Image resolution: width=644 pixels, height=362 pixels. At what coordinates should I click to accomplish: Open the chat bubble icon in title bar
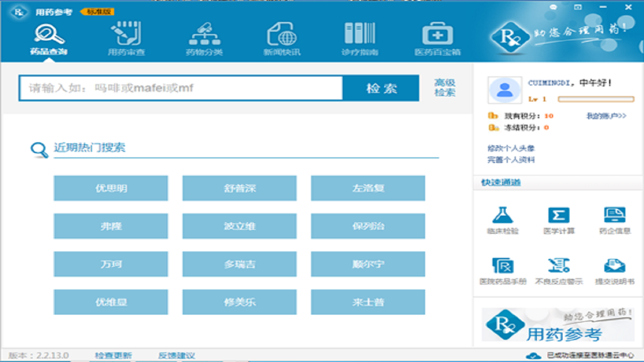click(553, 7)
